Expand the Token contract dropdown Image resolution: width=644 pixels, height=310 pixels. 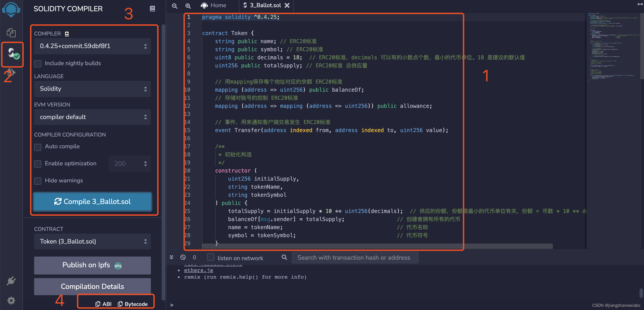point(92,241)
